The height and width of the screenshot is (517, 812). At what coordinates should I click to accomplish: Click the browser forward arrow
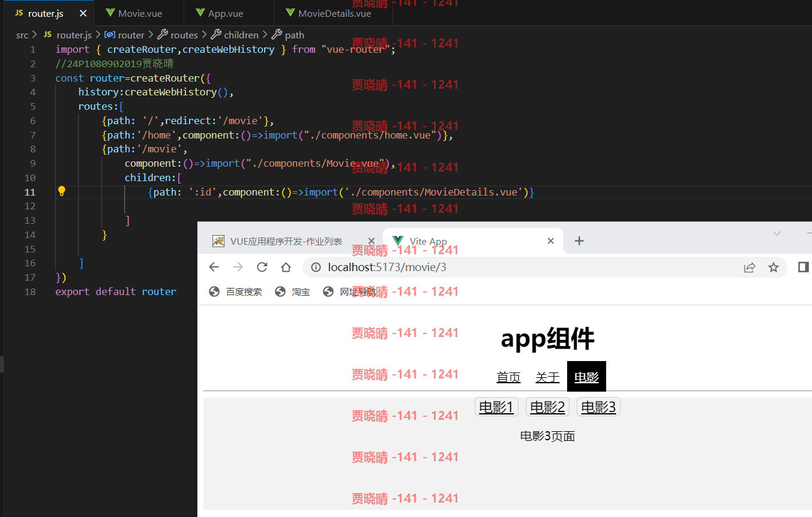click(x=238, y=267)
